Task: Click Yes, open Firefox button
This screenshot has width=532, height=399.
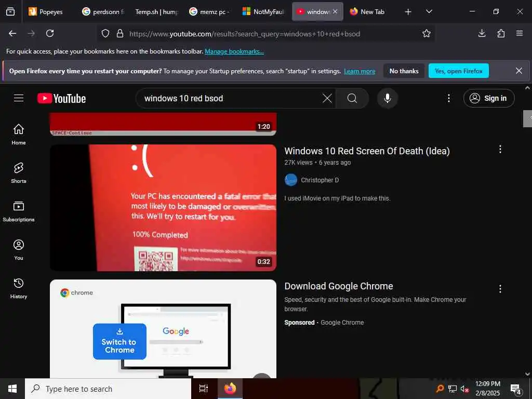Action: [458, 71]
